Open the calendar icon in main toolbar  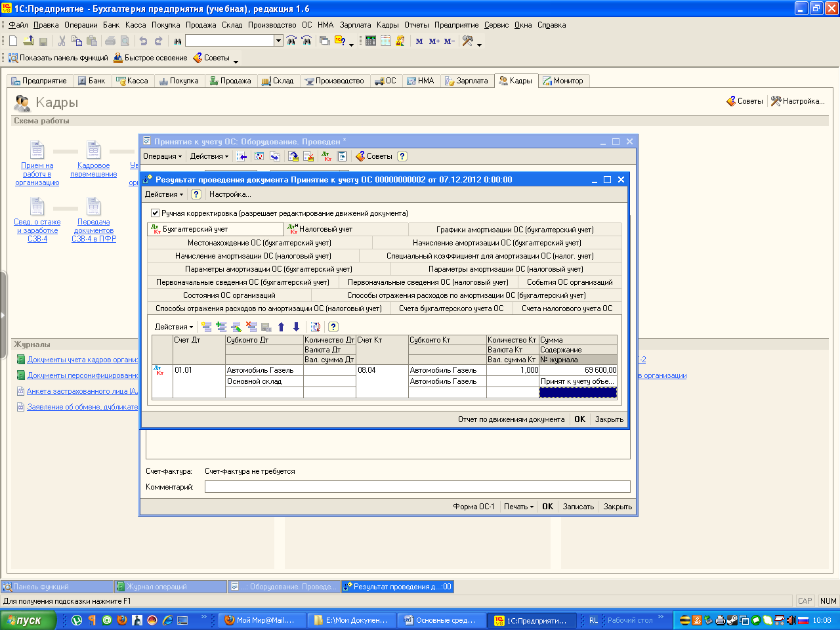[386, 41]
